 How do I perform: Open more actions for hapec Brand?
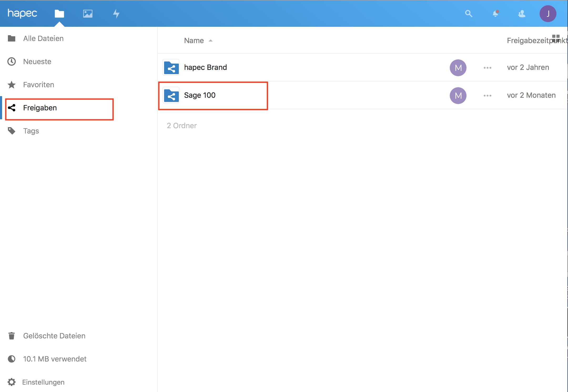pyautogui.click(x=487, y=68)
